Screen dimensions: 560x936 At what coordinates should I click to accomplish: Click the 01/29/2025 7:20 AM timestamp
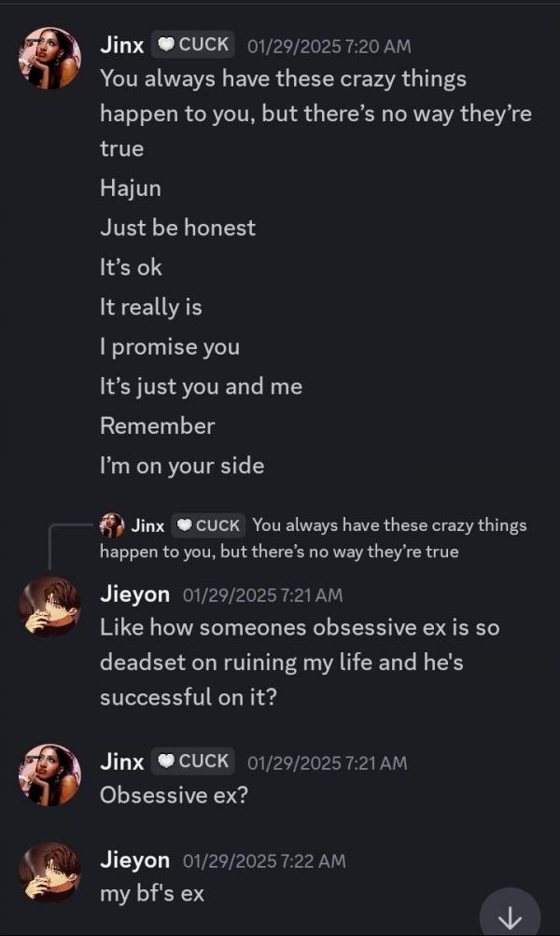[x=328, y=46]
